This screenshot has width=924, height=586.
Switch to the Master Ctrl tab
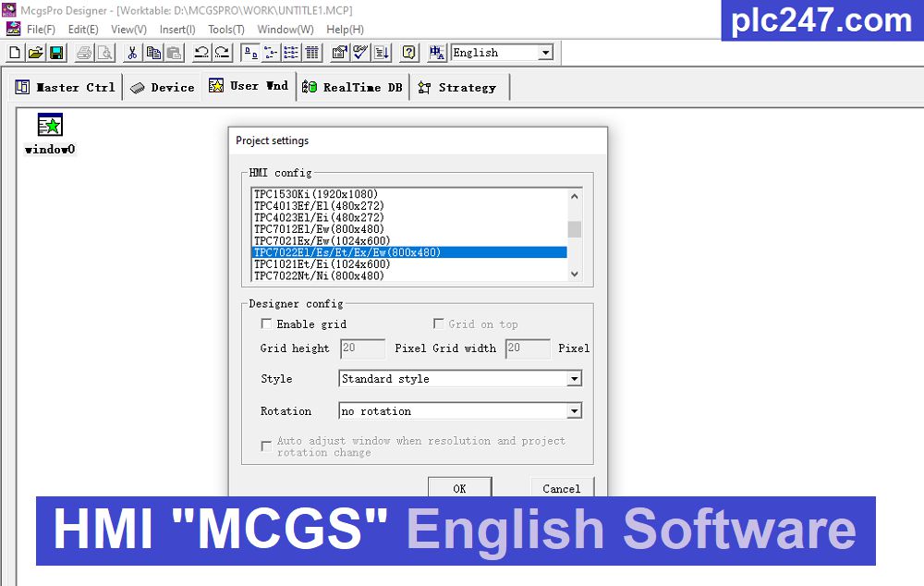[66, 87]
